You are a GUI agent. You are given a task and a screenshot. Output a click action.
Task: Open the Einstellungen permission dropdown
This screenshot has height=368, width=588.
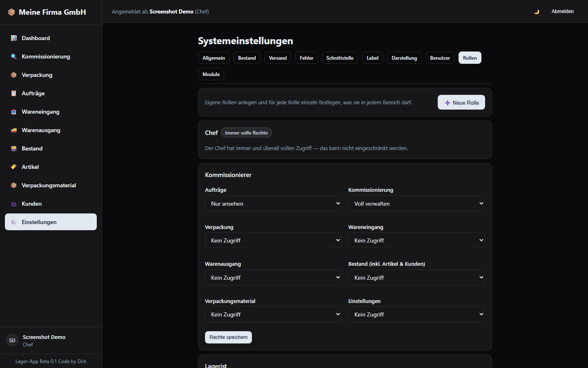click(416, 314)
